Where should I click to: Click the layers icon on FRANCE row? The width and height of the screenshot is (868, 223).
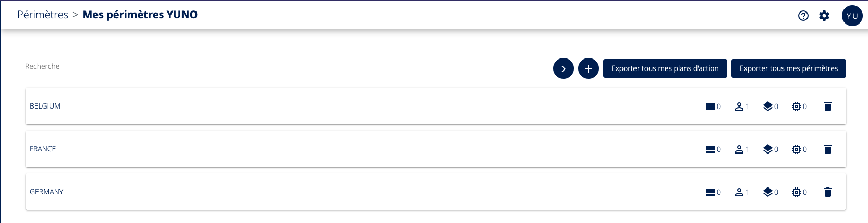768,149
